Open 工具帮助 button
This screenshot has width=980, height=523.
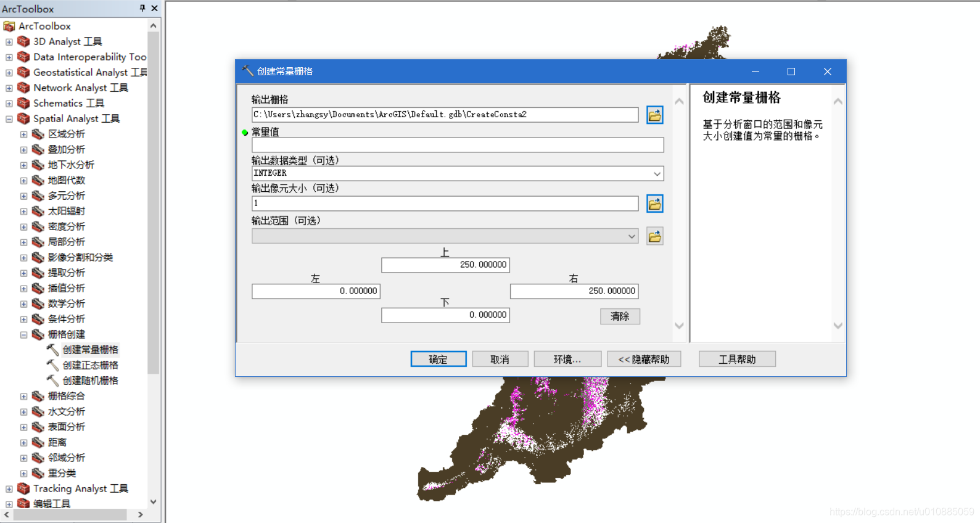pyautogui.click(x=737, y=359)
